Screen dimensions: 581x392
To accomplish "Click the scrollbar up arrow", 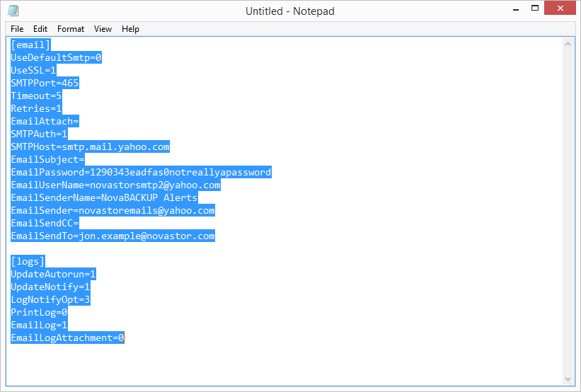I will click(x=568, y=44).
